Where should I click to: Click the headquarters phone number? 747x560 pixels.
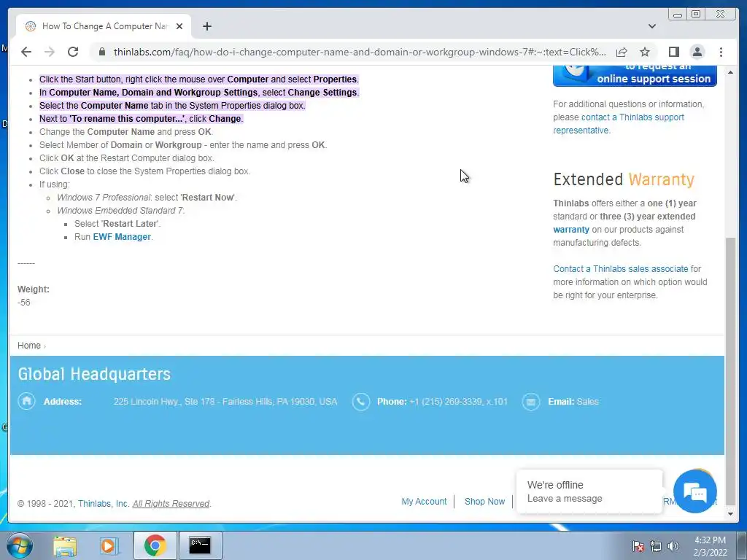(x=458, y=402)
